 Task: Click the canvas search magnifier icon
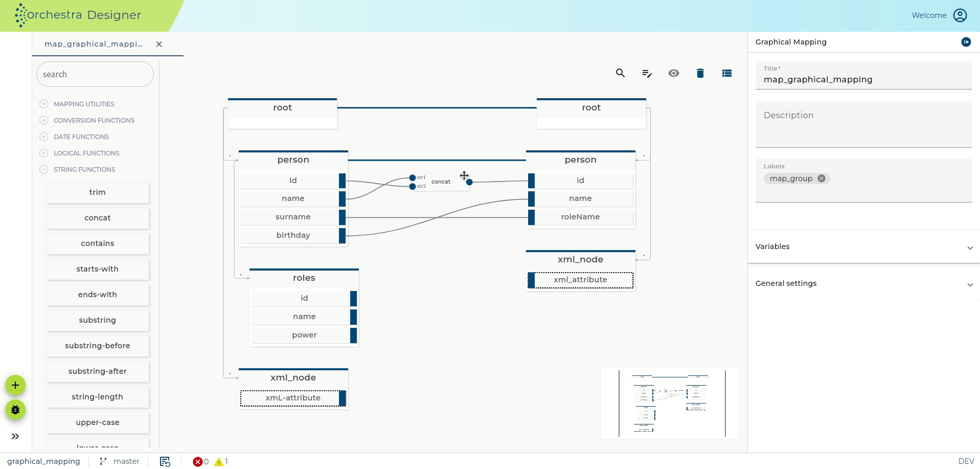pyautogui.click(x=620, y=73)
